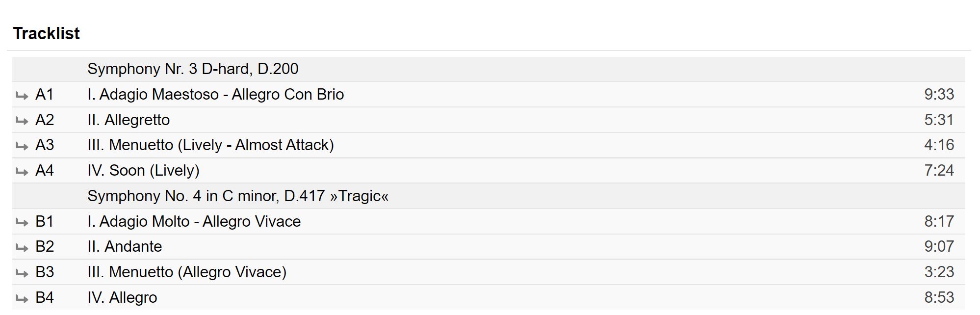The image size is (980, 315).
Task: Click the arrow icon beside track B4
Action: [x=22, y=298]
